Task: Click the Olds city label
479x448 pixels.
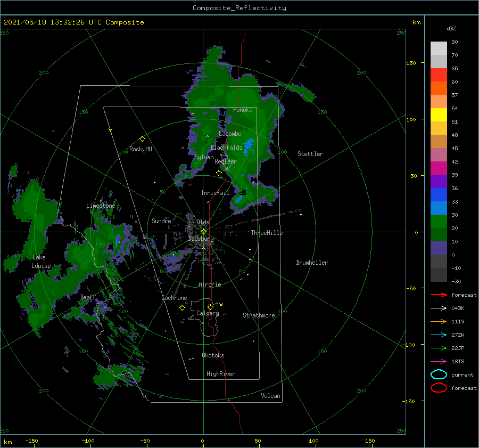Action: [x=203, y=222]
